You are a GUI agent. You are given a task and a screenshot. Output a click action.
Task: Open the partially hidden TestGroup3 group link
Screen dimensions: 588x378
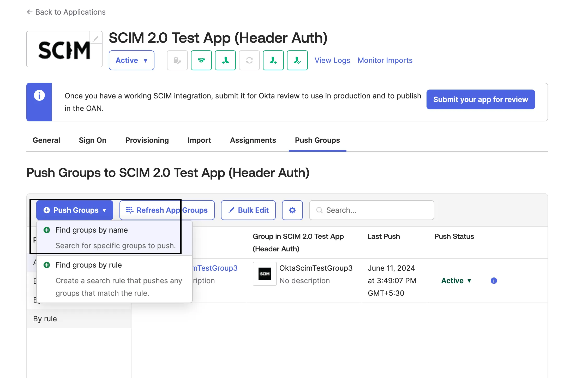[x=215, y=268]
